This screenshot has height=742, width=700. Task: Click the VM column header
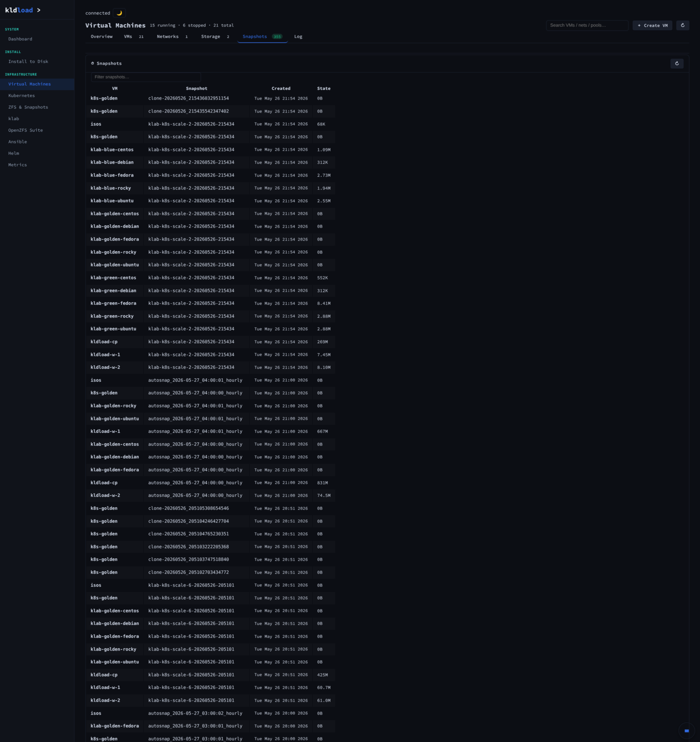click(x=114, y=89)
